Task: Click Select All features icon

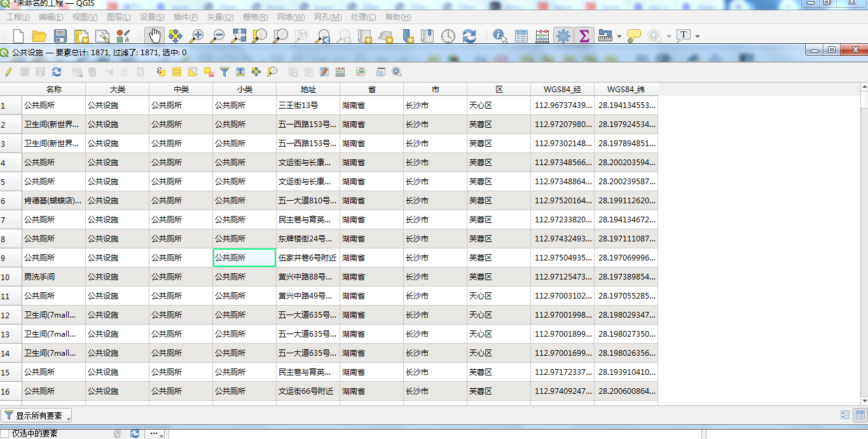Action: point(177,72)
